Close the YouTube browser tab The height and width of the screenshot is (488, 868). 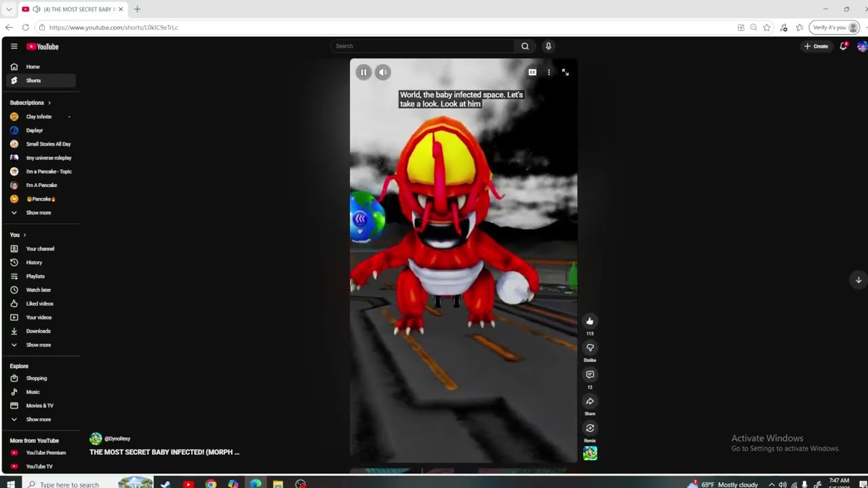coord(121,9)
